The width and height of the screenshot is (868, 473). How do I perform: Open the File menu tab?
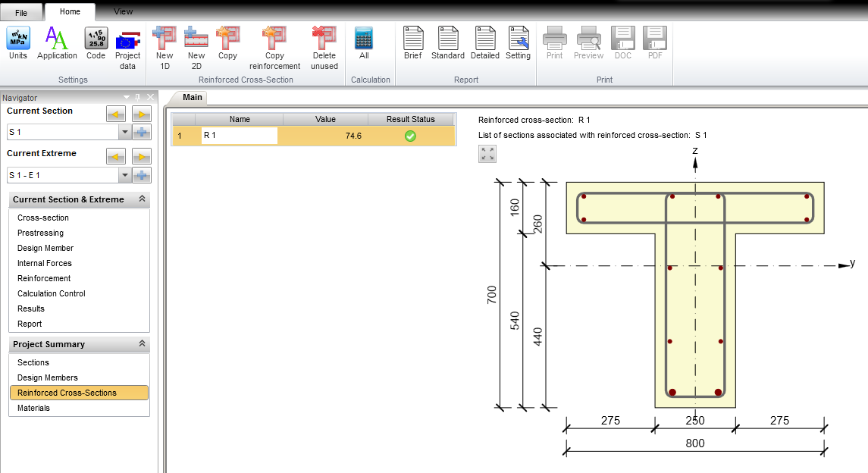click(x=21, y=13)
